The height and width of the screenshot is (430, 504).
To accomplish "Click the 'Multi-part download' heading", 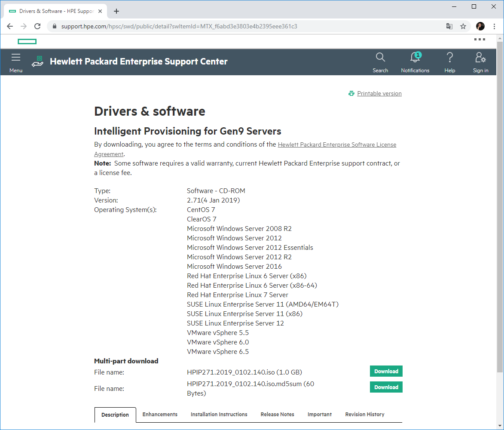I will pyautogui.click(x=126, y=361).
